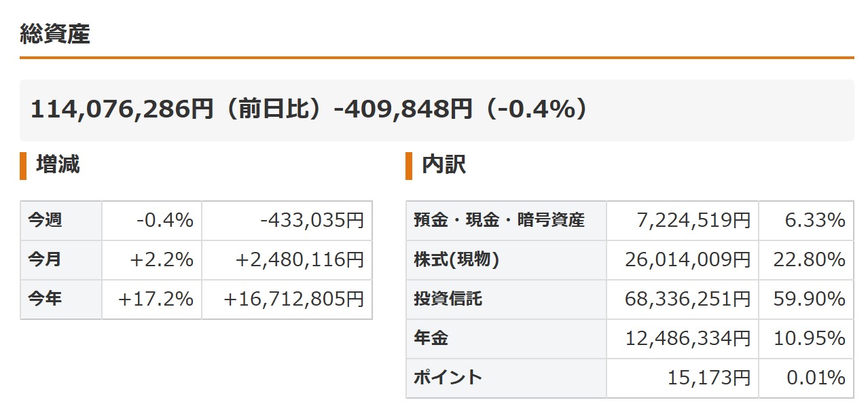
Task: Select the ポイント row label
Action: [x=448, y=378]
